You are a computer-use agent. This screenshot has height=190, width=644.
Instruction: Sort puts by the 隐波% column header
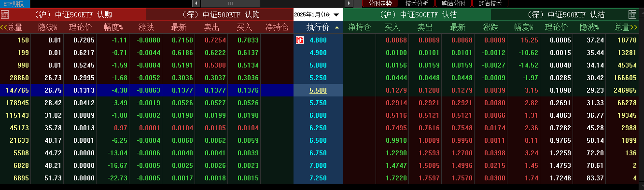tap(589, 27)
